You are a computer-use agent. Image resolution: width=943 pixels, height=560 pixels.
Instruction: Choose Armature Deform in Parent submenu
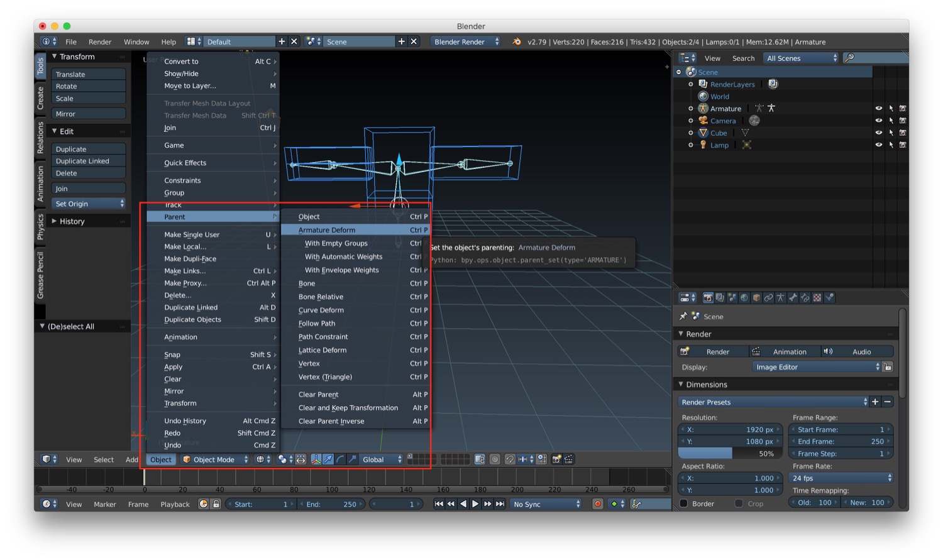355,230
